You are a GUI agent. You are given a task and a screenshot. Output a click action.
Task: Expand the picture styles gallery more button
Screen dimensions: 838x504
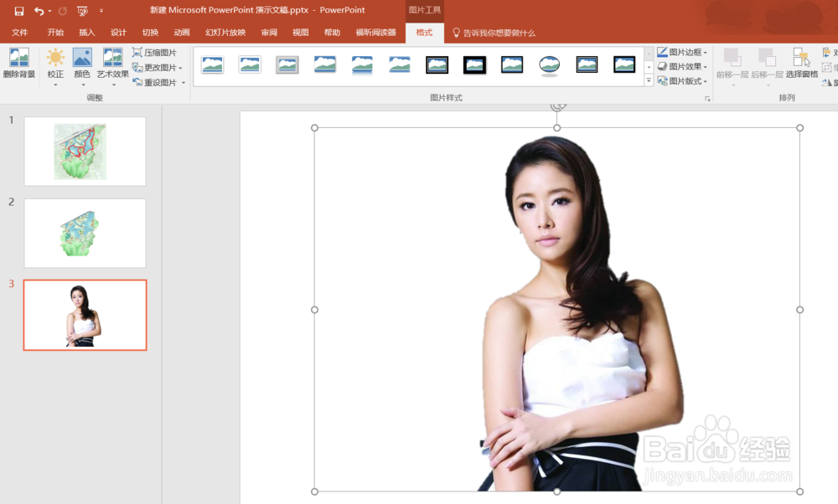(x=649, y=80)
